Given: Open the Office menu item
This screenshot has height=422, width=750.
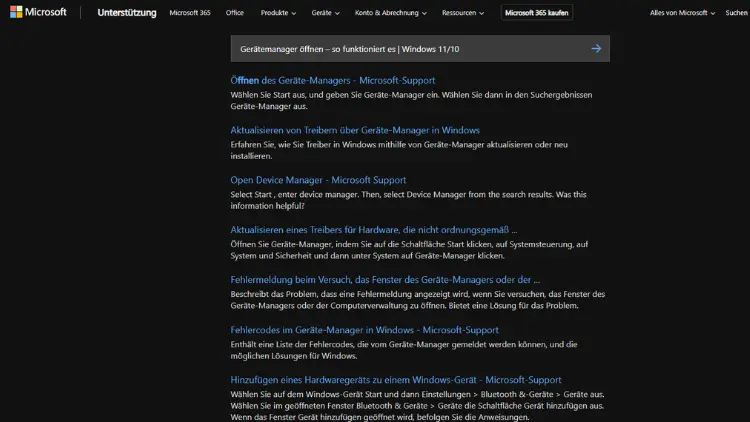Looking at the screenshot, I should point(234,13).
